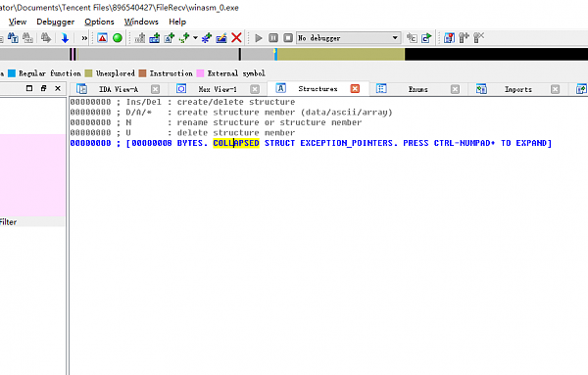Click the Regular function blue legend swatch
The image size is (588, 375).
(x=12, y=73)
